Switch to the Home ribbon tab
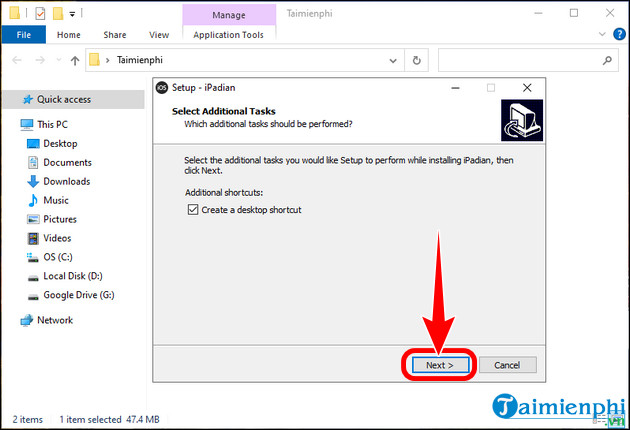The image size is (630, 430). (x=69, y=35)
